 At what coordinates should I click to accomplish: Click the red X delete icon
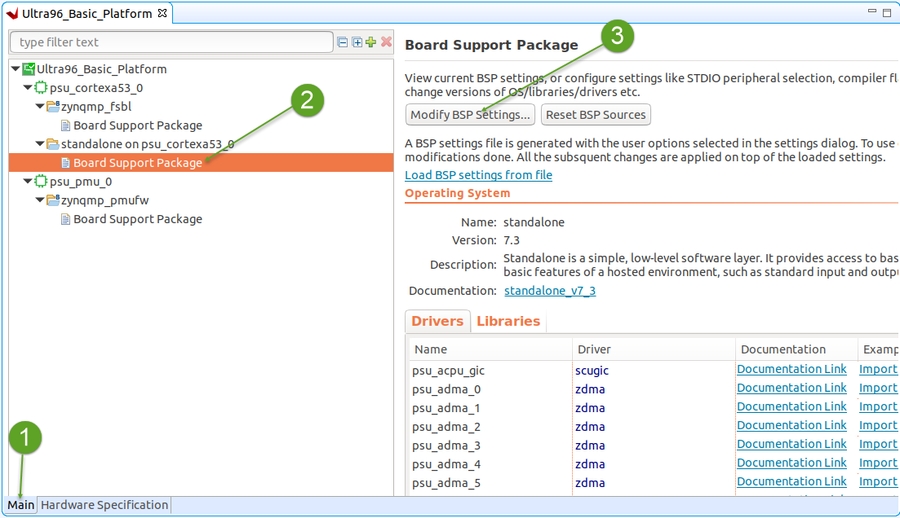[386, 42]
